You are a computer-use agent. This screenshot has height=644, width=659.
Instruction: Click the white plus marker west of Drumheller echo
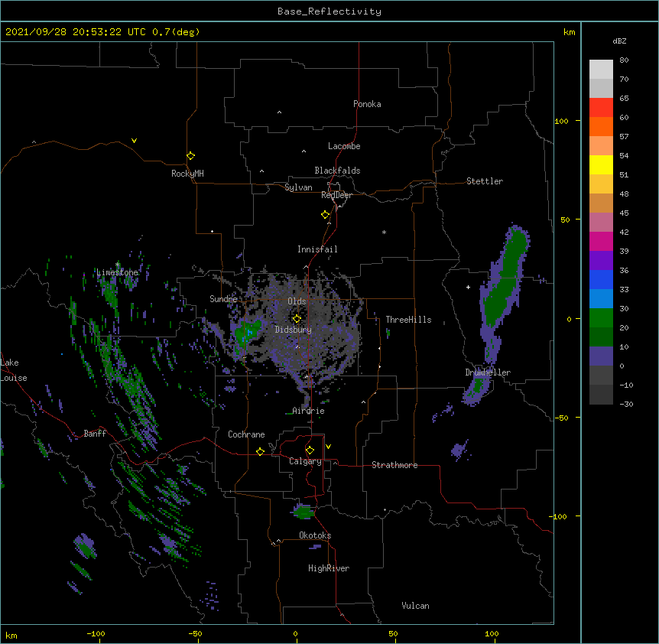[468, 287]
